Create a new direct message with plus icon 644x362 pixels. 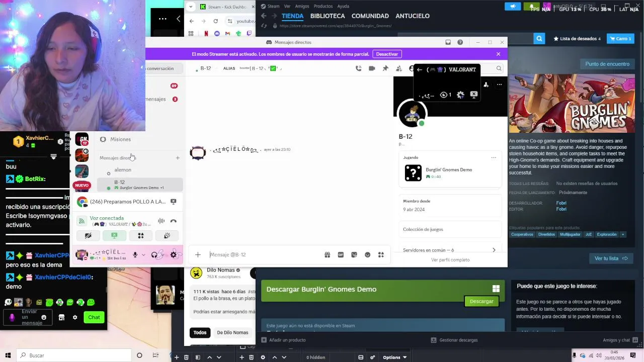click(178, 158)
